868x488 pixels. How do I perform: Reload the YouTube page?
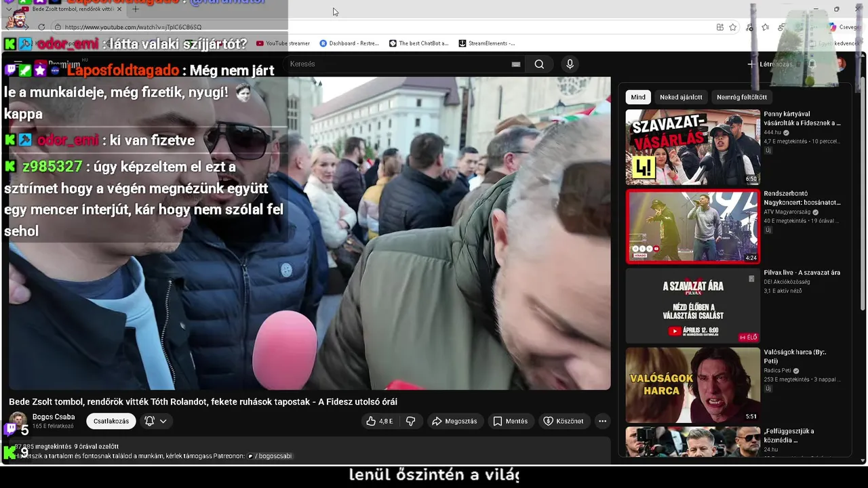click(41, 27)
